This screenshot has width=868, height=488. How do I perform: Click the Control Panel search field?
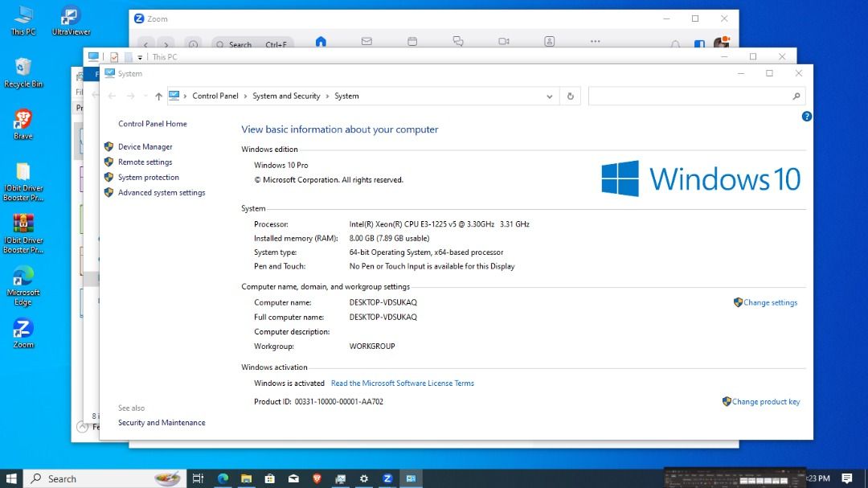pyautogui.click(x=689, y=96)
